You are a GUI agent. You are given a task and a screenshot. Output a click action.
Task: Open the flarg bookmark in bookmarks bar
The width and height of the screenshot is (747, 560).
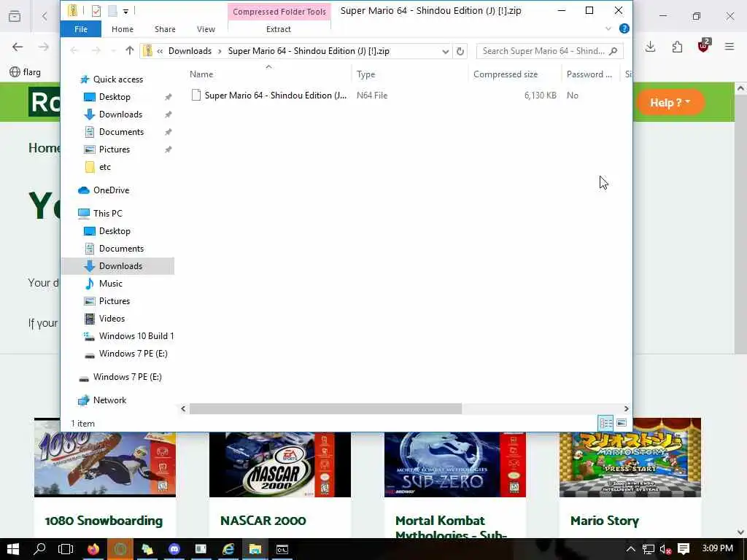point(26,72)
